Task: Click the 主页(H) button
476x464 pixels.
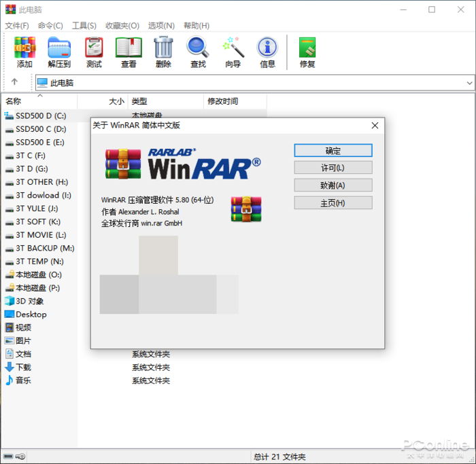Action: click(333, 203)
